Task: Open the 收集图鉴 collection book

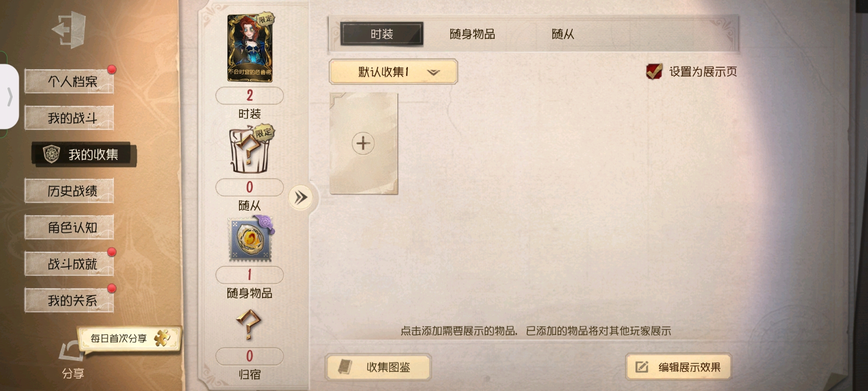Action: [378, 367]
